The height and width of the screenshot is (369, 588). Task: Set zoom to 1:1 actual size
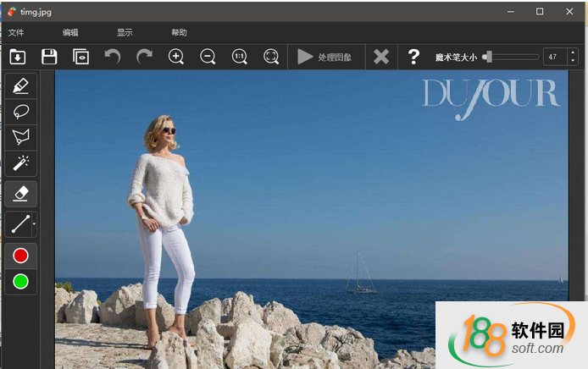tap(240, 57)
